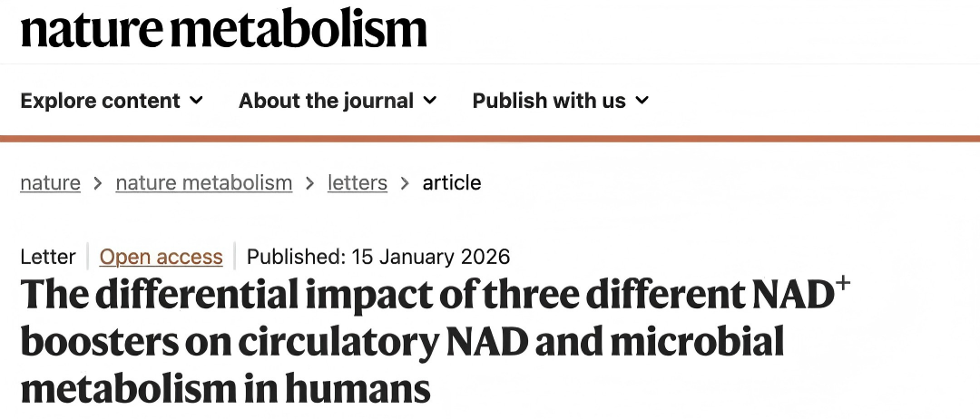The image size is (980, 419).
Task: Open the Open access link
Action: click(161, 257)
